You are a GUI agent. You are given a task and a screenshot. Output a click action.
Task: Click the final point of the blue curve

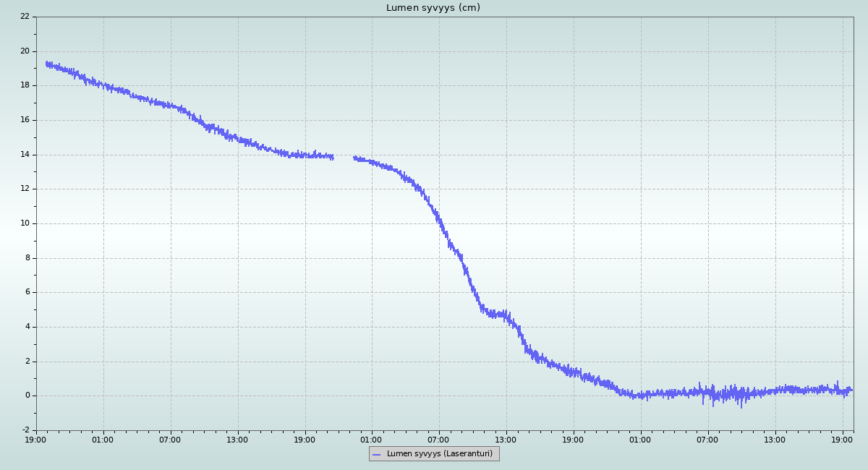[x=851, y=390]
